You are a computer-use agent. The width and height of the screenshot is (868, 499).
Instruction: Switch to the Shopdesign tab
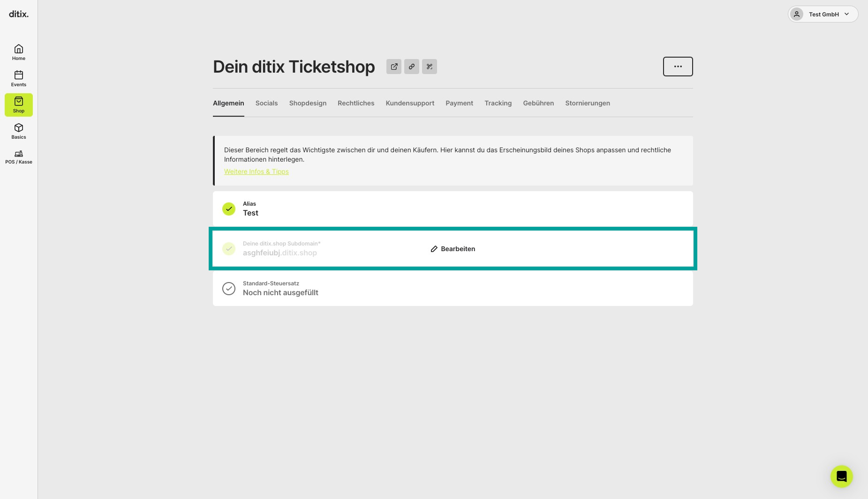308,103
